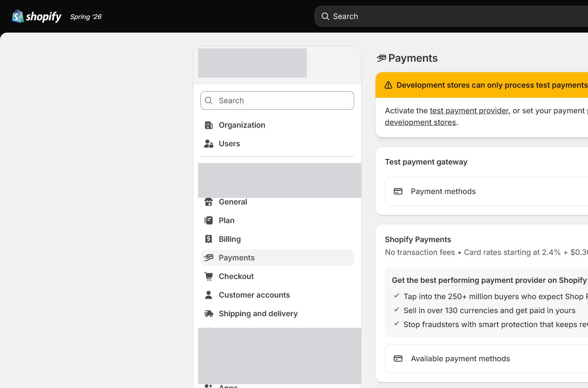Focus the settings sidebar Search field
The image size is (588, 388).
pyautogui.click(x=277, y=100)
